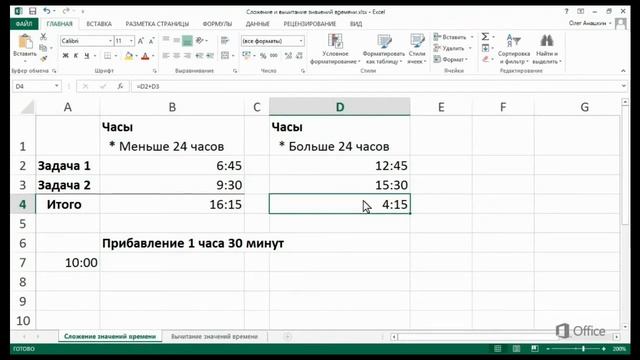Click the Comma Style (000) icon
Image resolution: width=640 pixels, height=360 pixels.
pos(274,56)
